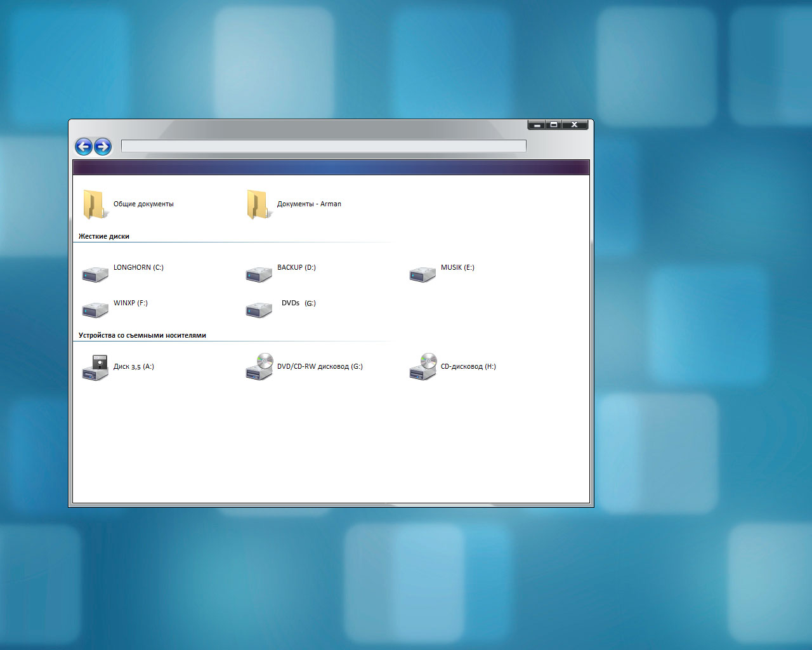Viewport: 812px width, 650px height.
Task: Open the CD-дисковод (H:) drive icon
Action: (422, 367)
